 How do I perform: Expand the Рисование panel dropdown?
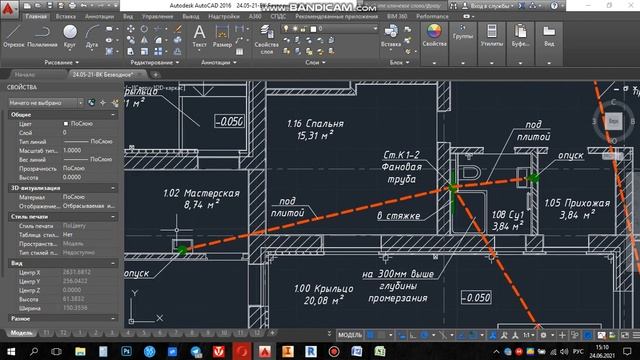click(x=62, y=62)
